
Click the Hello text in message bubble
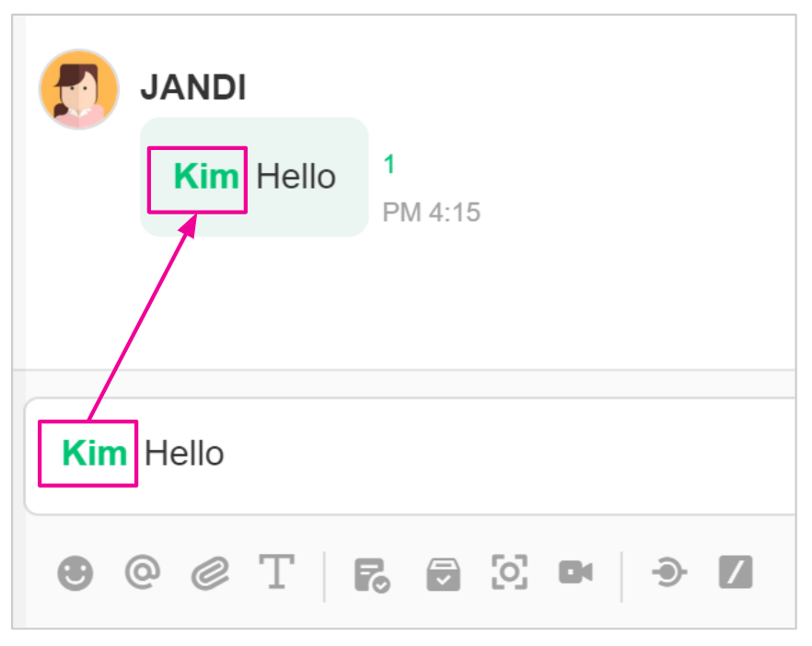point(296,177)
